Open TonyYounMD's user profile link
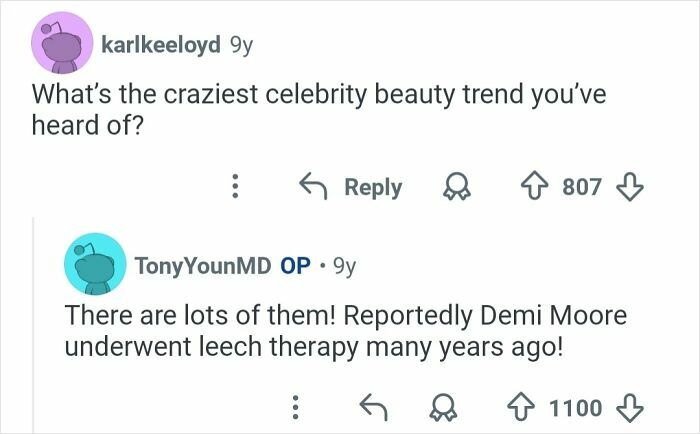 202,266
